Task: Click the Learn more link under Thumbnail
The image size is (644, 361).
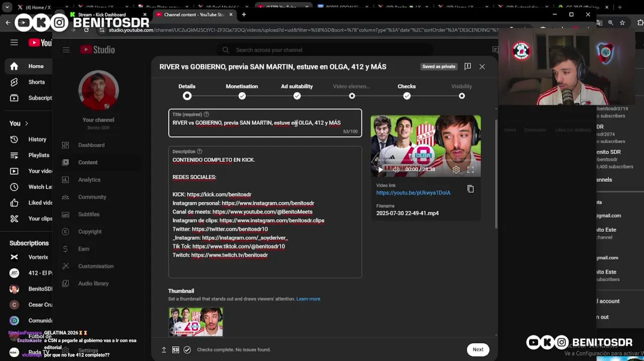Action: 308,299
